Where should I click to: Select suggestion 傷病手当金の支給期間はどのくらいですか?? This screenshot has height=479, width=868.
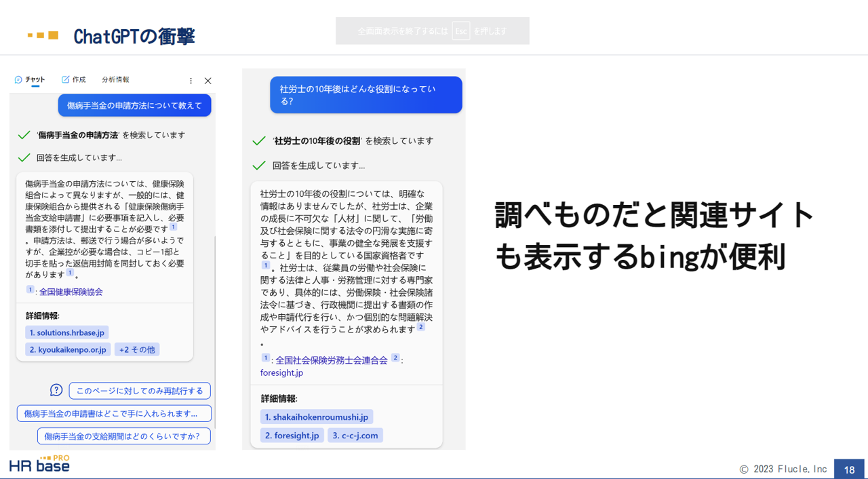[123, 436]
